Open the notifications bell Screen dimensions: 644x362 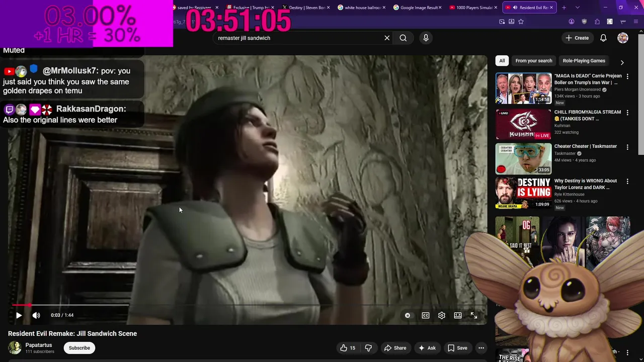(603, 38)
